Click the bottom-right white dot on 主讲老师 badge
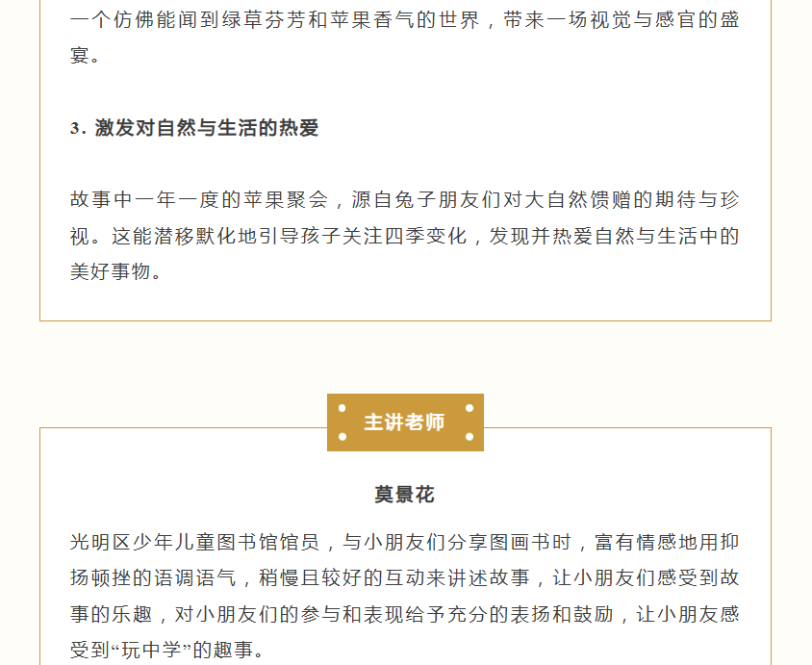The image size is (812, 665). tap(469, 437)
